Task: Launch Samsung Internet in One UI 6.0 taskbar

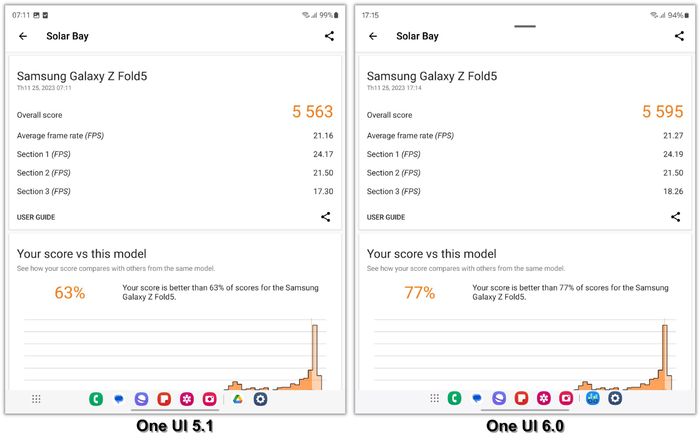Action: pyautogui.click(x=499, y=398)
